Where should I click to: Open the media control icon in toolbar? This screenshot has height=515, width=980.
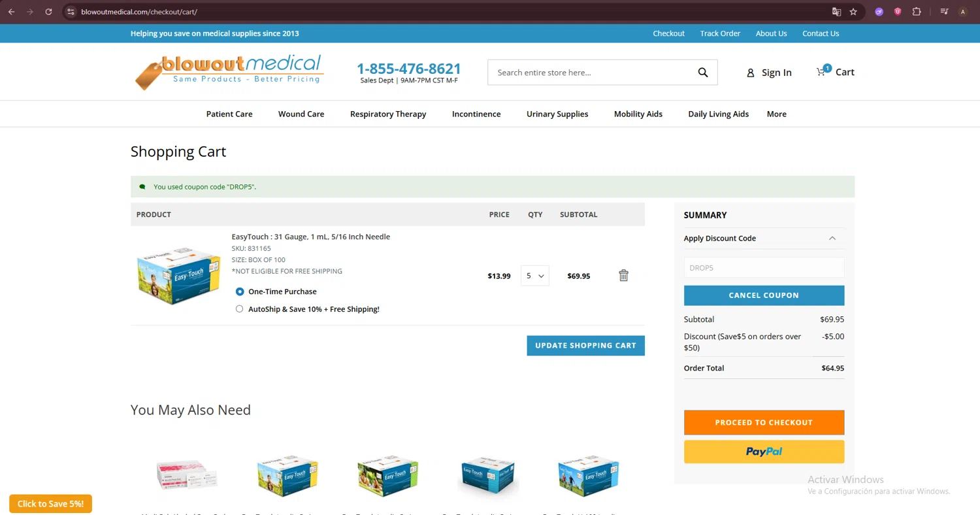click(944, 12)
